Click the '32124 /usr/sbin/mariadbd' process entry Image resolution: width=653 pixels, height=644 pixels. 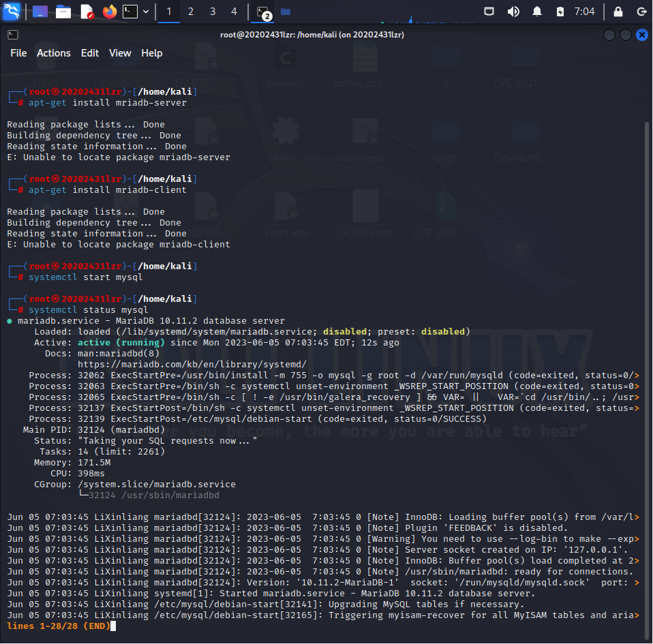153,495
